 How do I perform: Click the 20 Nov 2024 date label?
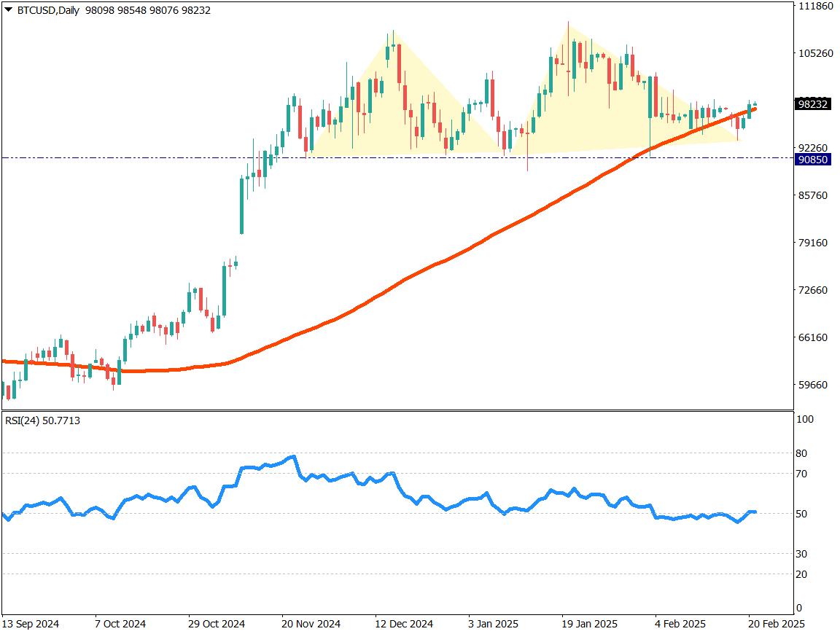tap(311, 625)
